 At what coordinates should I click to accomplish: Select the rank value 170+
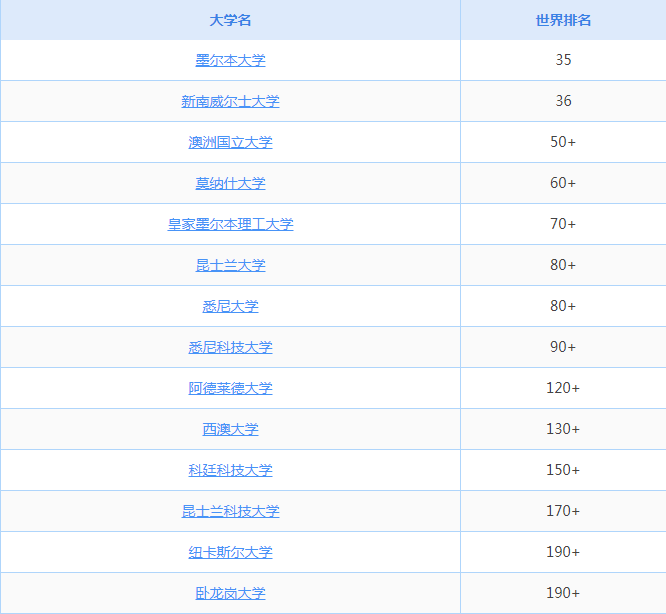[563, 511]
